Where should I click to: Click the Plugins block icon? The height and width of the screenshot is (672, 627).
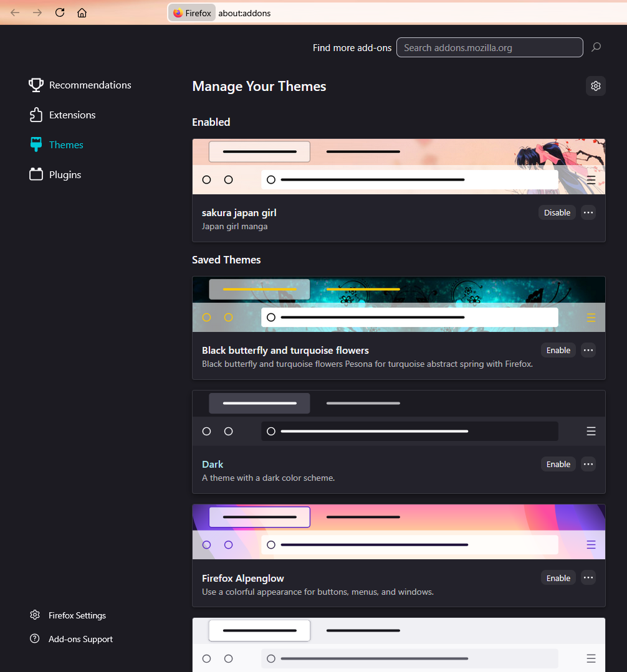[36, 174]
